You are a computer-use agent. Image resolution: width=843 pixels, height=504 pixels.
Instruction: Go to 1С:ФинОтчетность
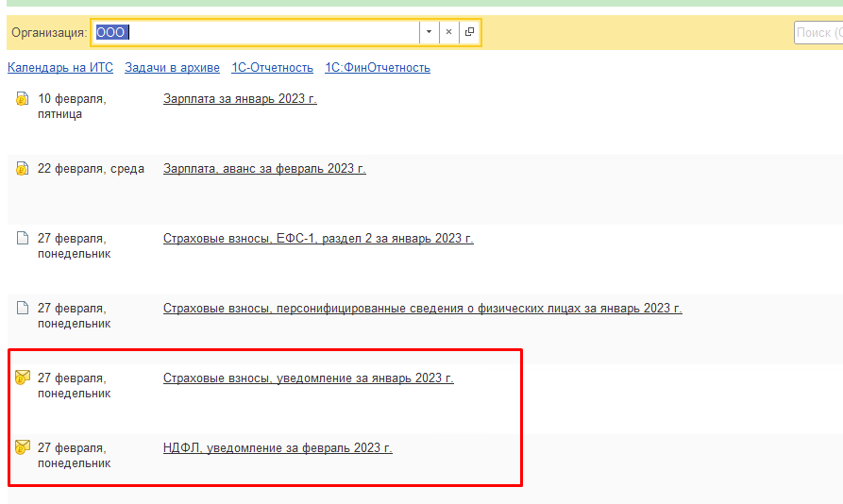coord(378,68)
